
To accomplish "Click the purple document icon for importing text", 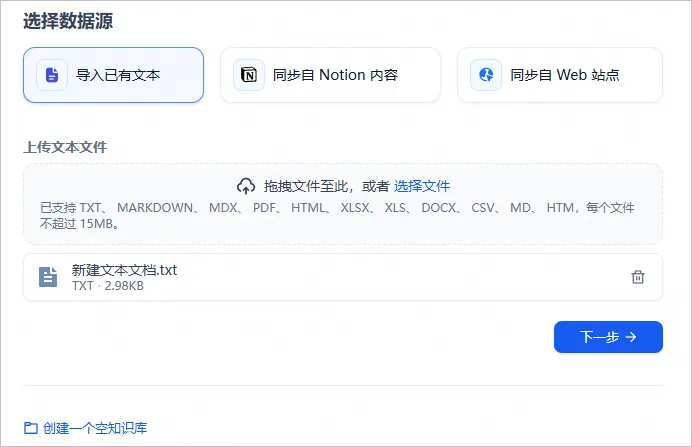I will (52, 75).
